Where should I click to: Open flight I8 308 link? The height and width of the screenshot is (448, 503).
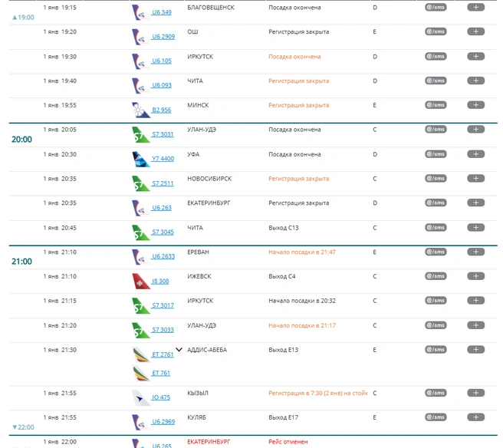(x=160, y=281)
